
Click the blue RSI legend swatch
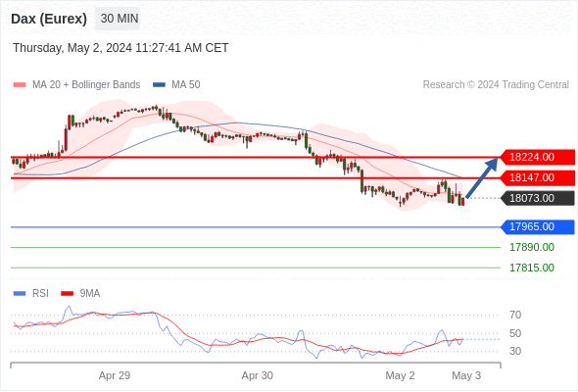[20, 294]
